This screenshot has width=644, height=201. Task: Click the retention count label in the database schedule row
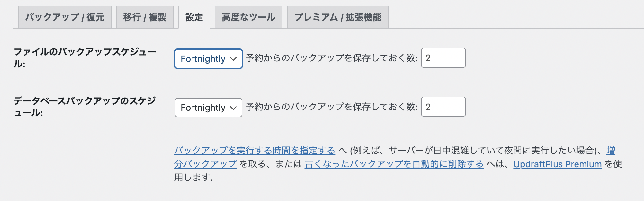coord(332,107)
